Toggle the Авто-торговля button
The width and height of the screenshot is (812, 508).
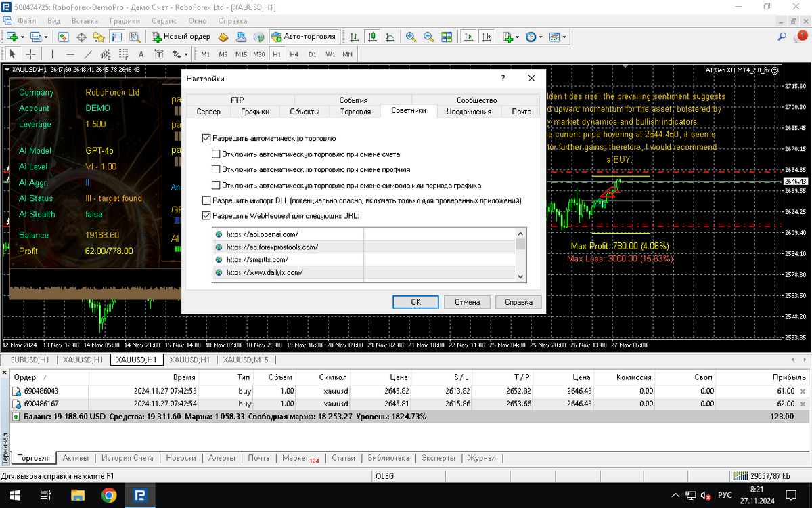304,37
